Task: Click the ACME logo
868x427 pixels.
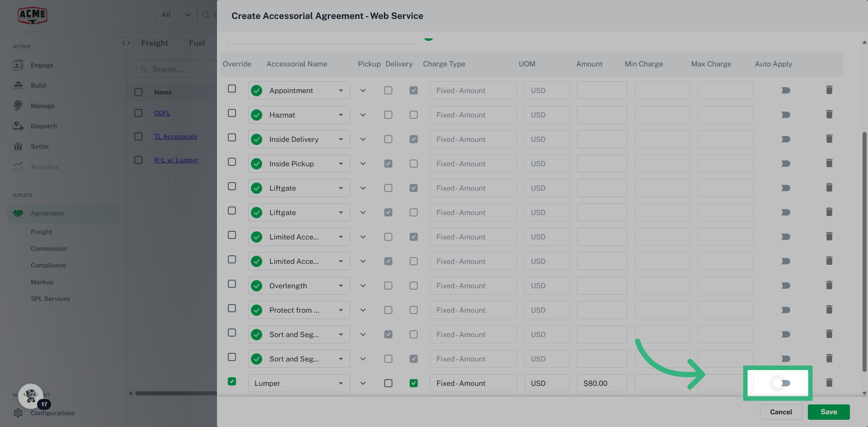Action: [33, 15]
